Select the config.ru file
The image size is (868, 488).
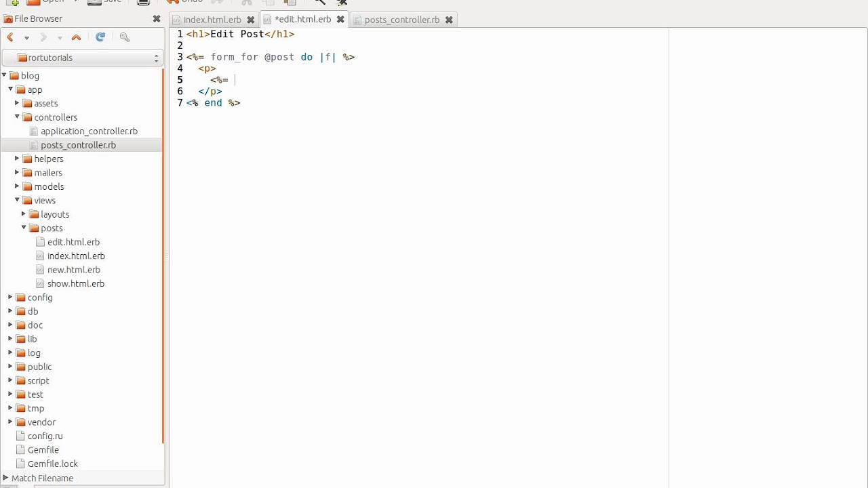(x=45, y=436)
